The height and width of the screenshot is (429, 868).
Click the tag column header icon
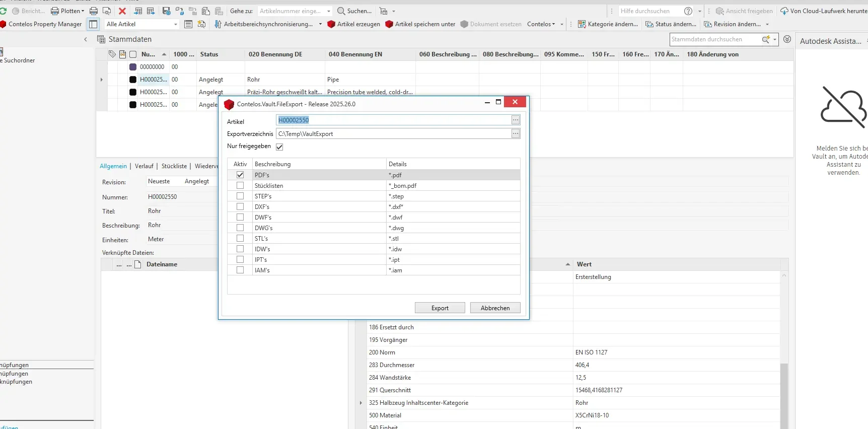[112, 54]
